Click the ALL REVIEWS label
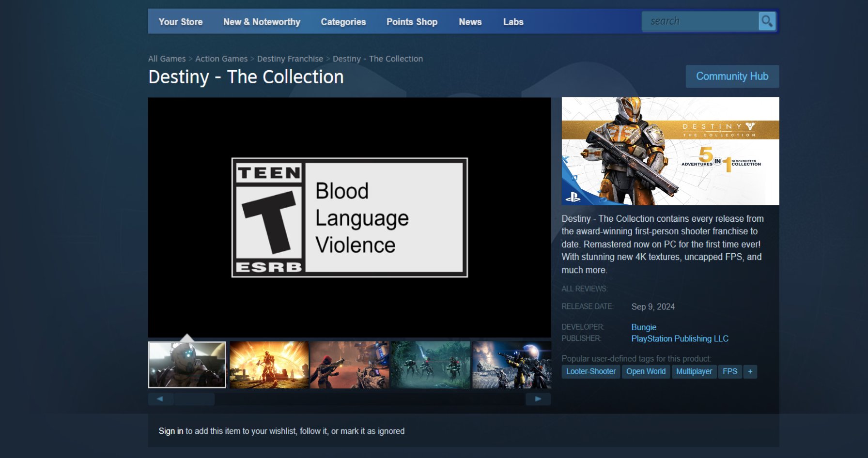Viewport: 868px width, 458px height. point(584,289)
